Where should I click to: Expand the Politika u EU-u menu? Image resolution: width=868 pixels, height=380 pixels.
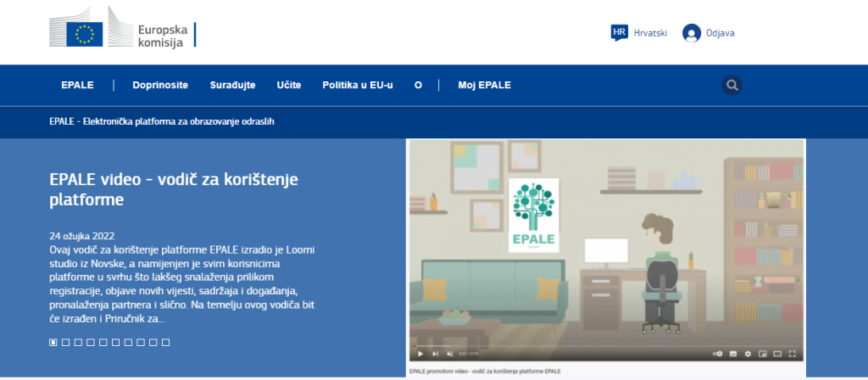(x=358, y=86)
